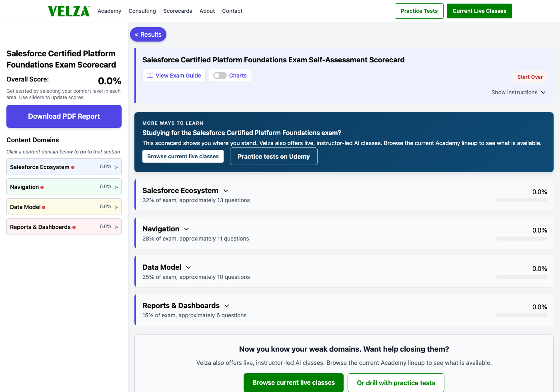Click the Navigation progress bar
This screenshot has width=560, height=392.
pos(522,239)
